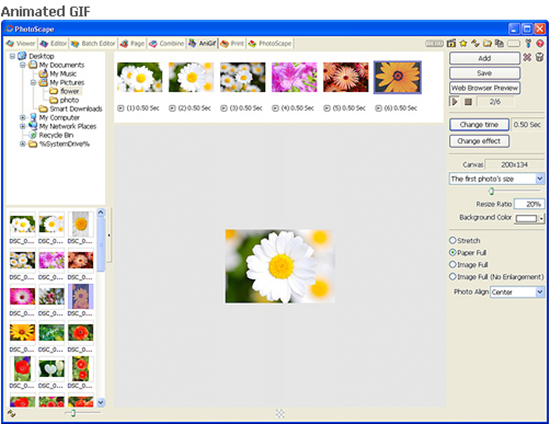Viewport: 550px width, 424px height.
Task: Open the Background Color swatch
Action: click(x=529, y=218)
